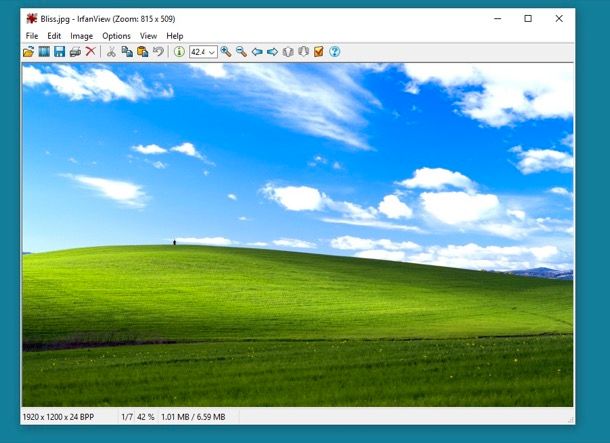
Task: Save the image using floppy disk icon
Action: coord(59,52)
